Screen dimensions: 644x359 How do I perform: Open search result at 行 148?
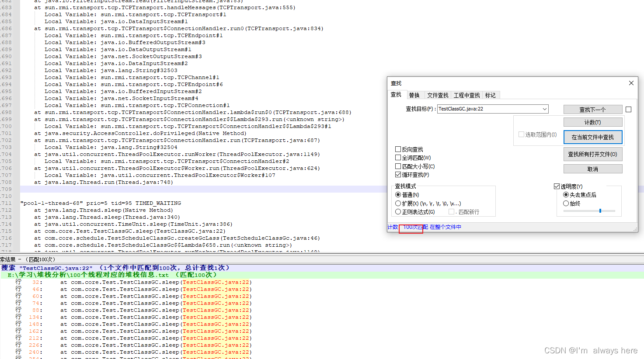[133, 324]
